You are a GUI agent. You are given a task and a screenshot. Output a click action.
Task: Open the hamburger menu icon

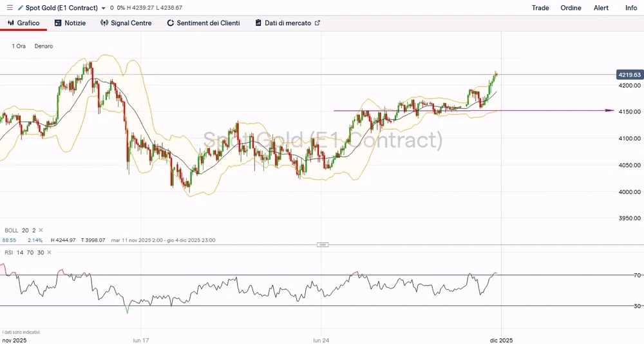9,8
